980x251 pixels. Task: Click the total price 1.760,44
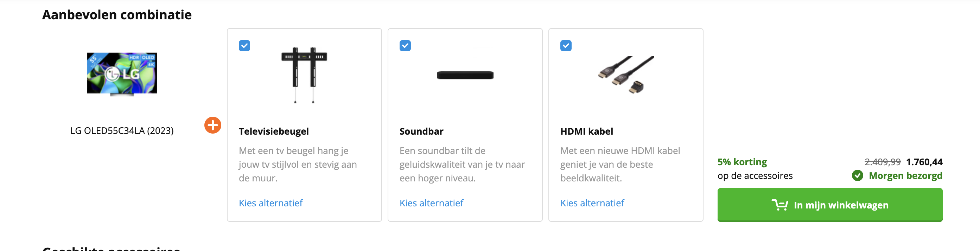924,162
